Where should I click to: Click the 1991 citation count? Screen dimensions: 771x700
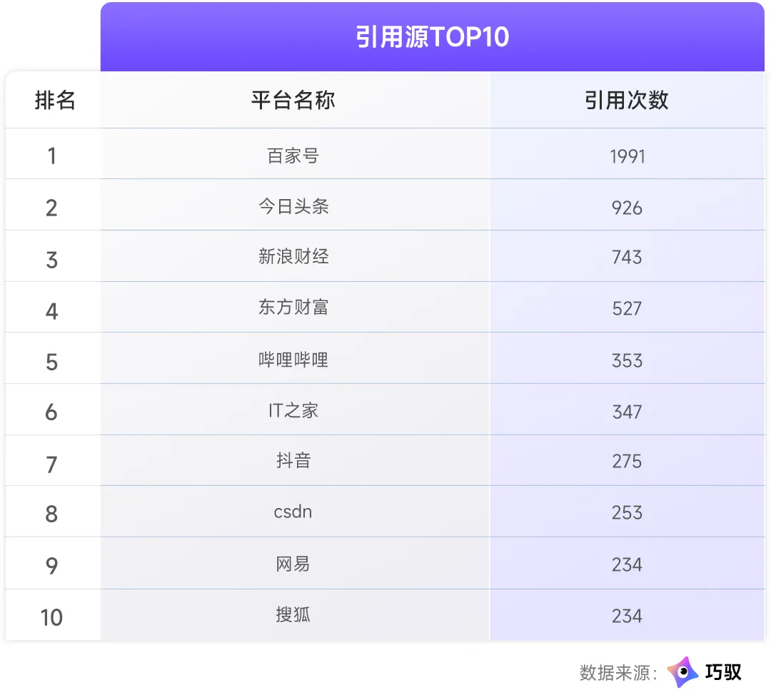(x=628, y=157)
